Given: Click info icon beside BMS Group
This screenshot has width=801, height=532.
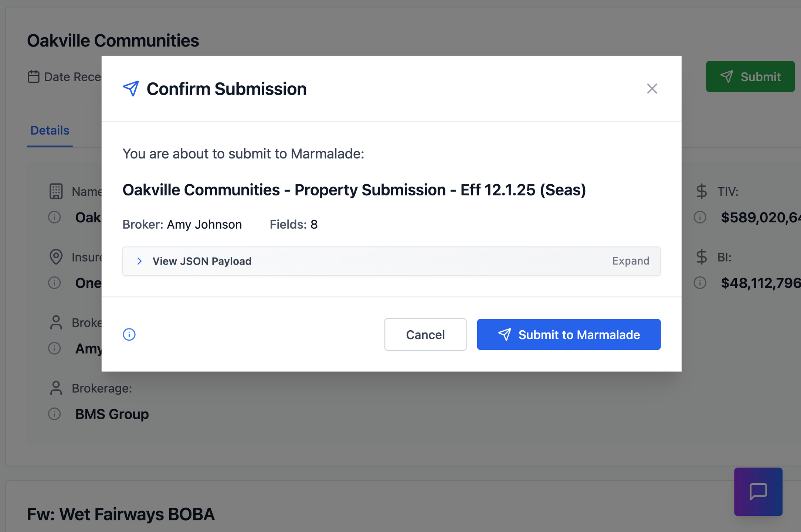Looking at the screenshot, I should point(55,414).
